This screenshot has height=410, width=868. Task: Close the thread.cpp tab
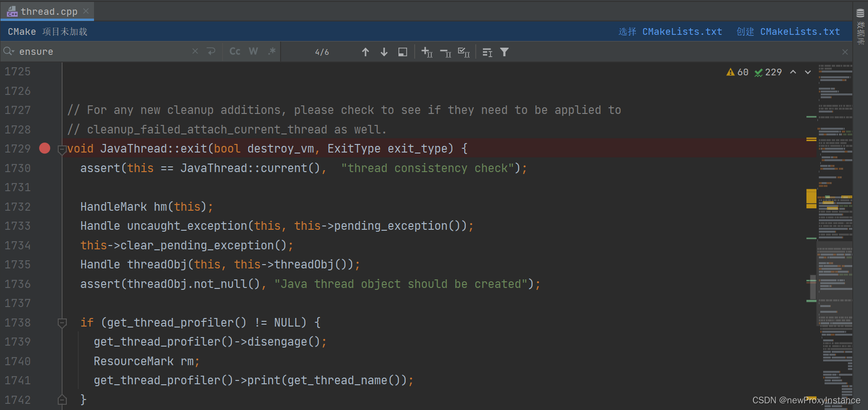pyautogui.click(x=86, y=11)
